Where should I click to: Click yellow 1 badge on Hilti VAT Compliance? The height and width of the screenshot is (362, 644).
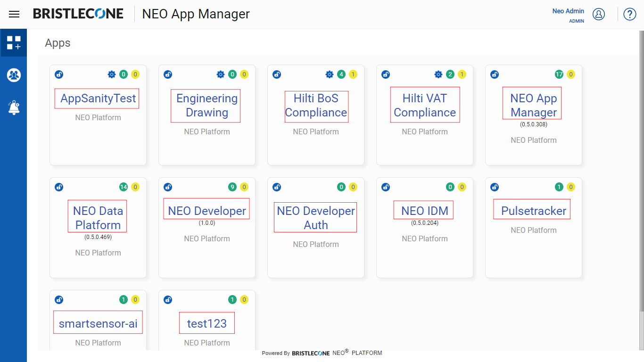462,74
